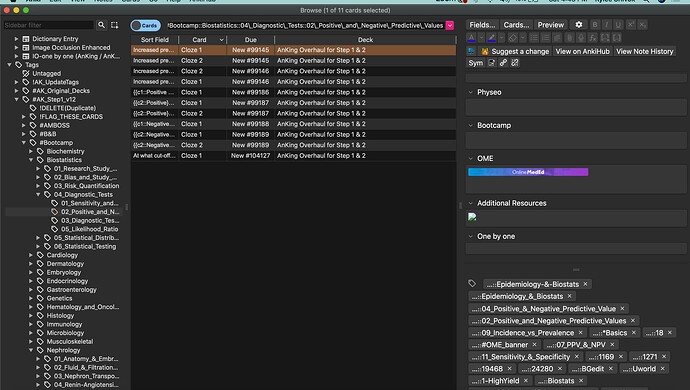Toggle the Cards/Notes mode switch
This screenshot has height=390, width=690.
pos(146,26)
